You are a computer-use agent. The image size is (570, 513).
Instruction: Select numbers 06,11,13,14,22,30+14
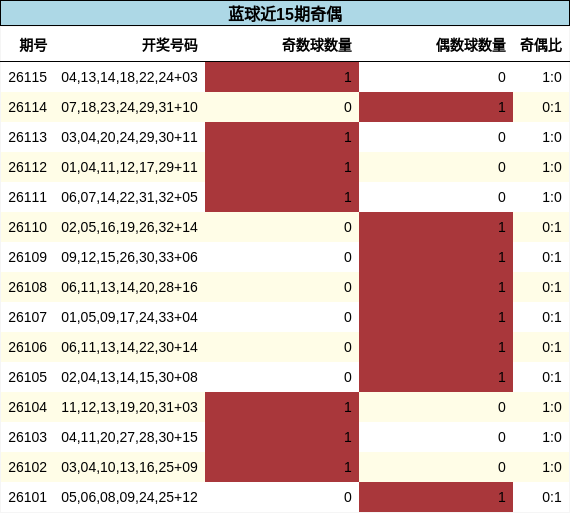129,347
